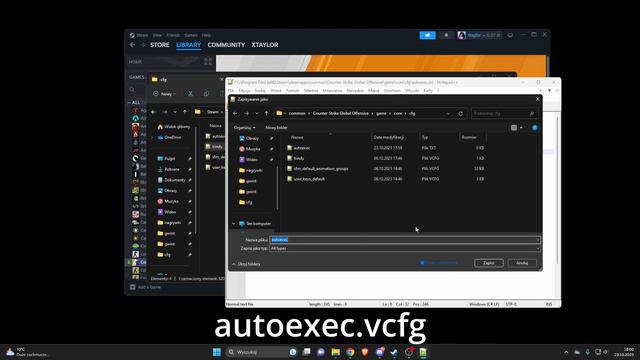Switch to Steam COMMUNITY tab

[x=226, y=45]
